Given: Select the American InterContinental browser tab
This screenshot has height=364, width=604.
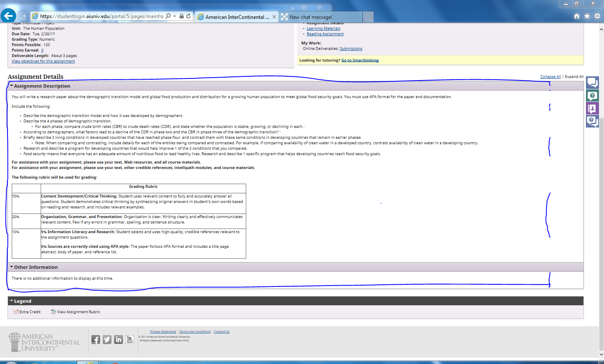Looking at the screenshot, I should click(x=234, y=17).
